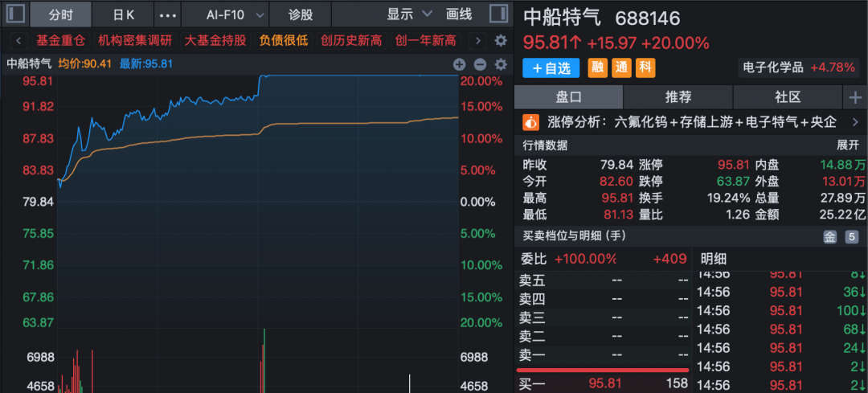
Task: Open the 诊股 stock diagnosis tab
Action: pyautogui.click(x=301, y=15)
